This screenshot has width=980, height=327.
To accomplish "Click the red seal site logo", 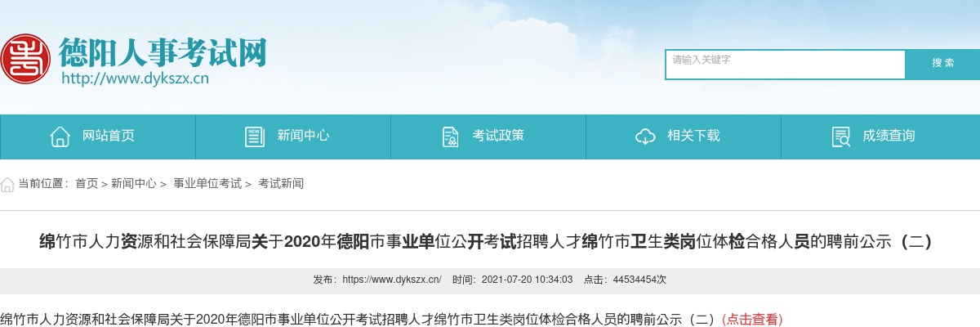I will coord(24,58).
